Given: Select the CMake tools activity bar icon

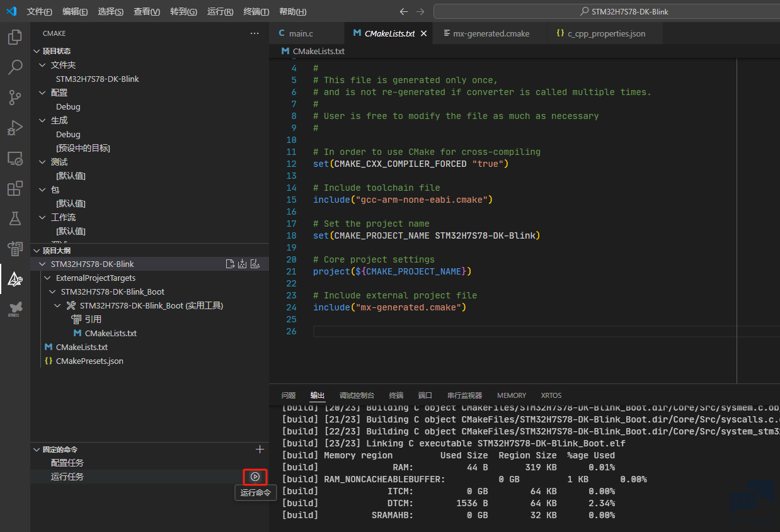Looking at the screenshot, I should [x=15, y=279].
